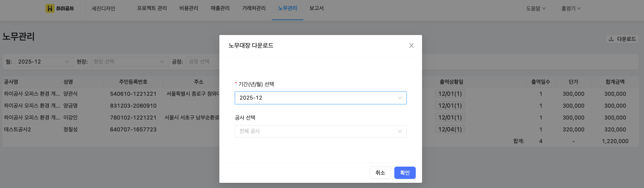Close the 노무대장 다운로드 dialog with X

(x=411, y=45)
